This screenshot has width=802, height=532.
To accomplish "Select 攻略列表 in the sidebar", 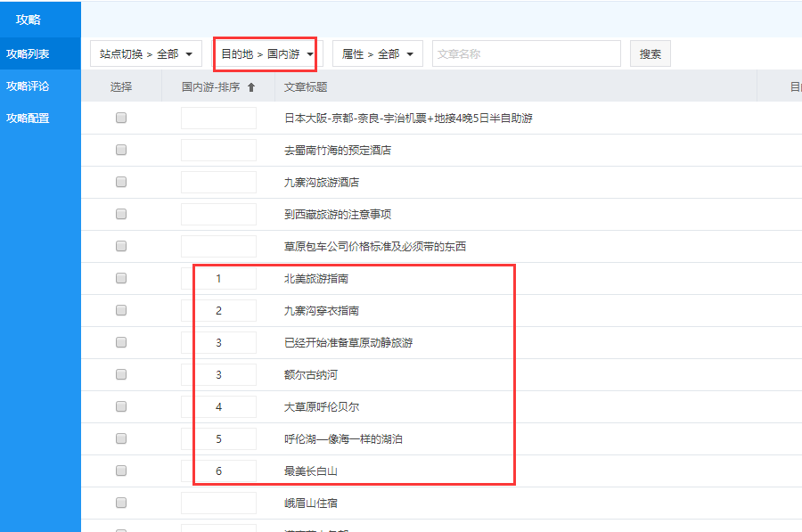I will click(28, 54).
